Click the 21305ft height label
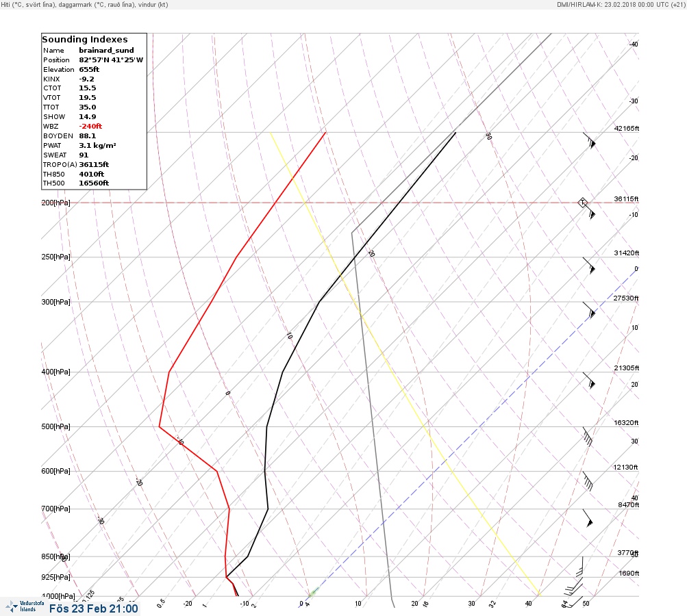The height and width of the screenshot is (616, 687). [x=627, y=368]
